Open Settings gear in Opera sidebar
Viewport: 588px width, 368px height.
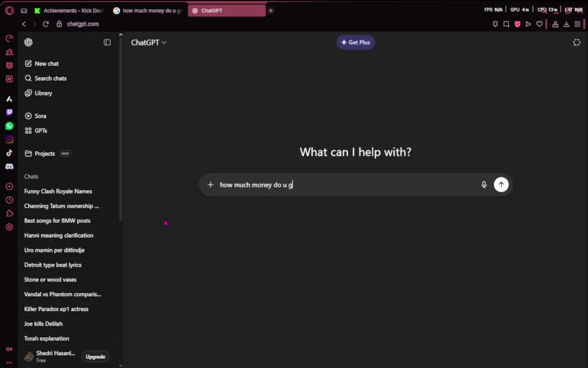tap(9, 227)
